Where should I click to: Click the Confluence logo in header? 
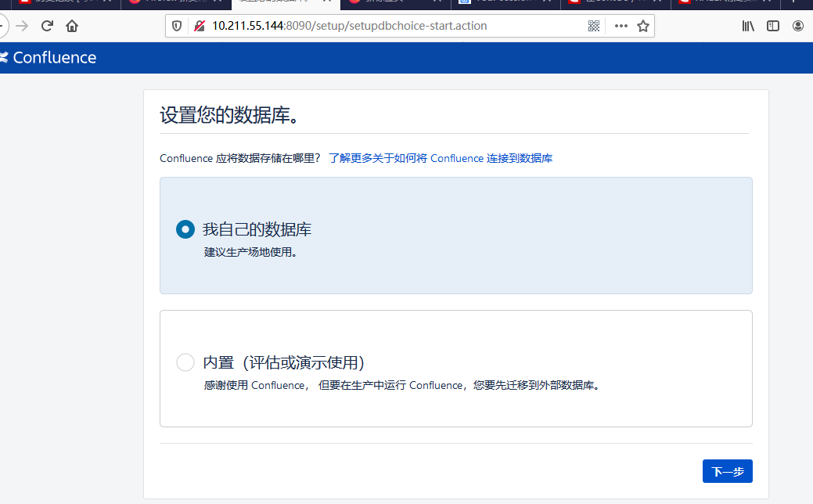click(49, 57)
